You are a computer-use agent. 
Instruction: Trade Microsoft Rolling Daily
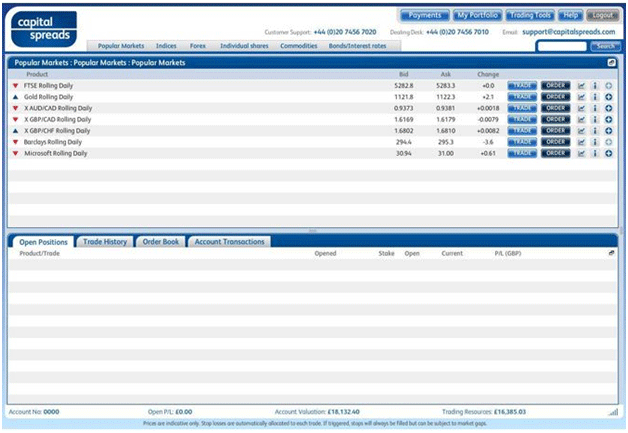click(522, 153)
